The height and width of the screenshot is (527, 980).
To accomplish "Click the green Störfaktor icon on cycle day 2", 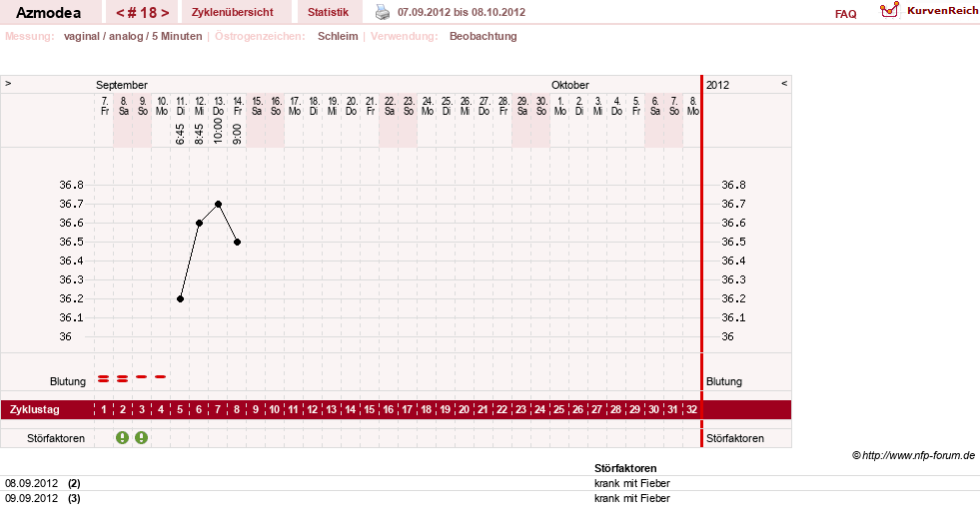I will [123, 438].
